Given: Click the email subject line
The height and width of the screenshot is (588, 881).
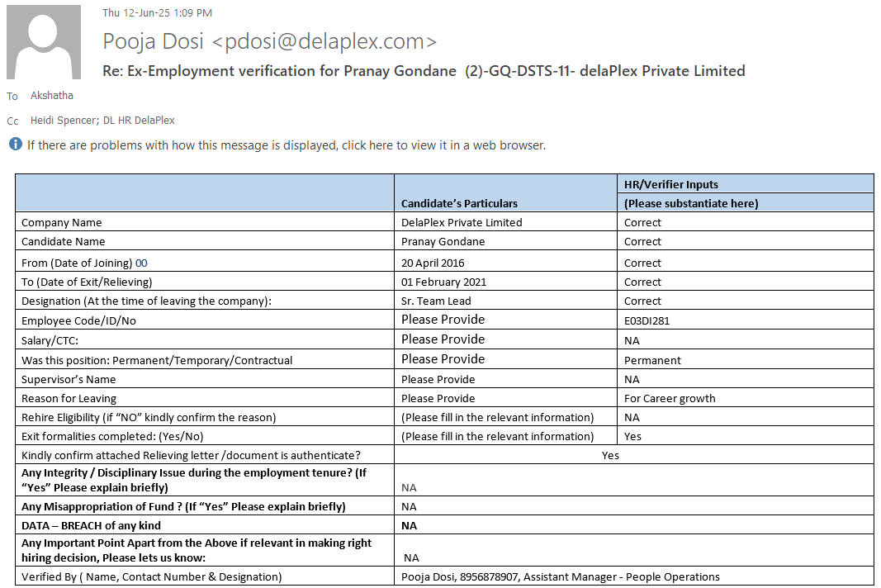Looking at the screenshot, I should click(424, 71).
